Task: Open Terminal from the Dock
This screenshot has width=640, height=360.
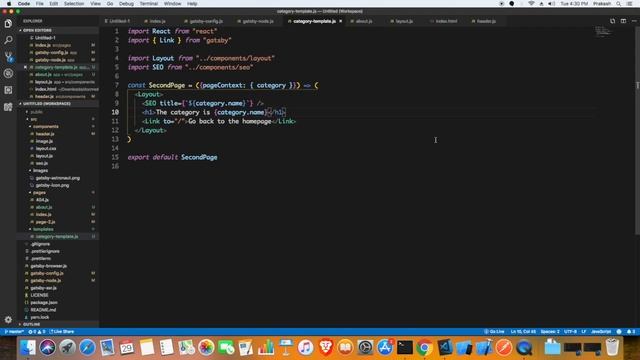Action: (404, 348)
